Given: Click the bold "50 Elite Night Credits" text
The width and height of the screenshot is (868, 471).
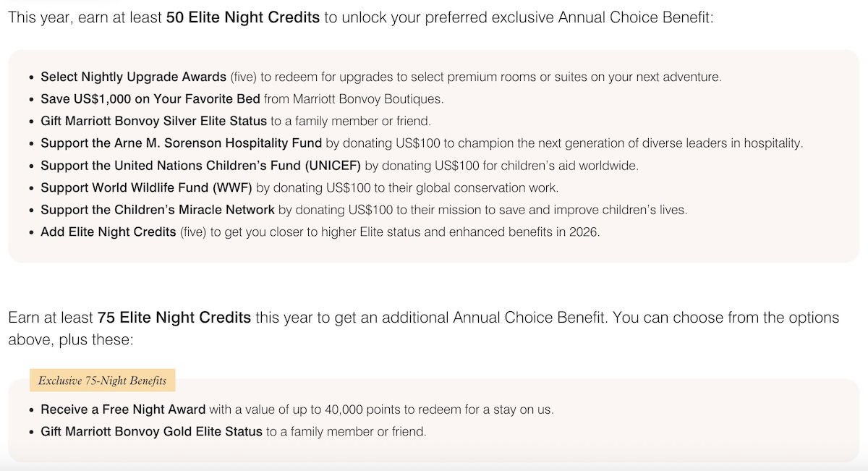Looking at the screenshot, I should click(242, 17).
